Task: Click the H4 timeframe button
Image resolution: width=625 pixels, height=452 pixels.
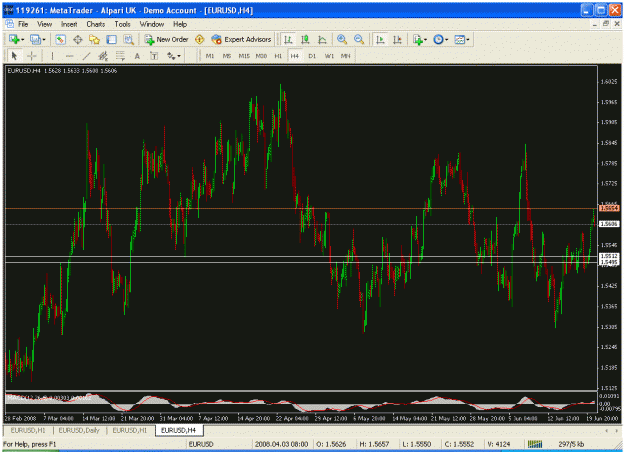Action: [x=295, y=56]
